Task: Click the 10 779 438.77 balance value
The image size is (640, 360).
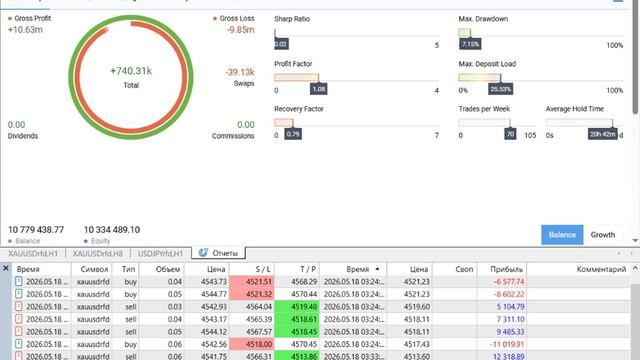Action: point(36,230)
